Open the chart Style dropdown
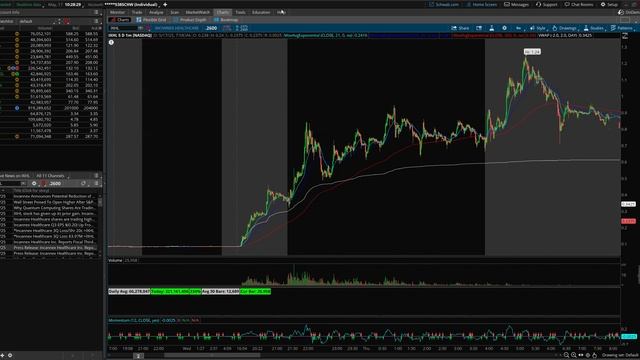Image resolution: width=640 pixels, height=360 pixels. tap(538, 28)
